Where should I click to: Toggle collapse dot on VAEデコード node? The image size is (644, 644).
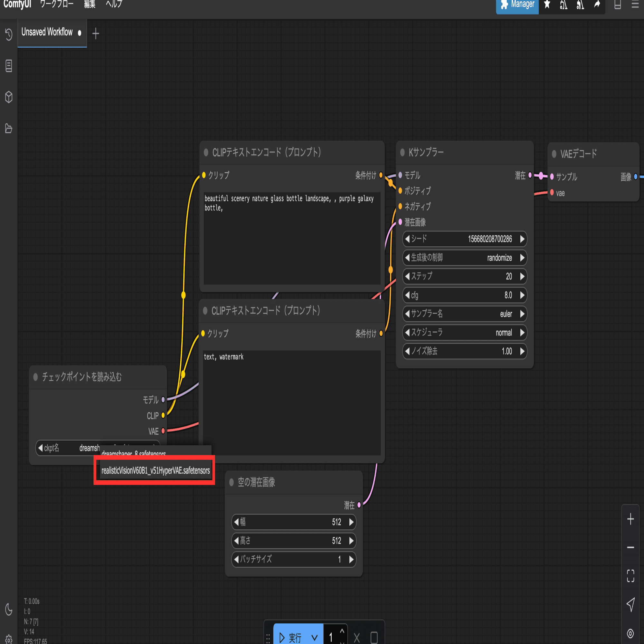(x=554, y=154)
